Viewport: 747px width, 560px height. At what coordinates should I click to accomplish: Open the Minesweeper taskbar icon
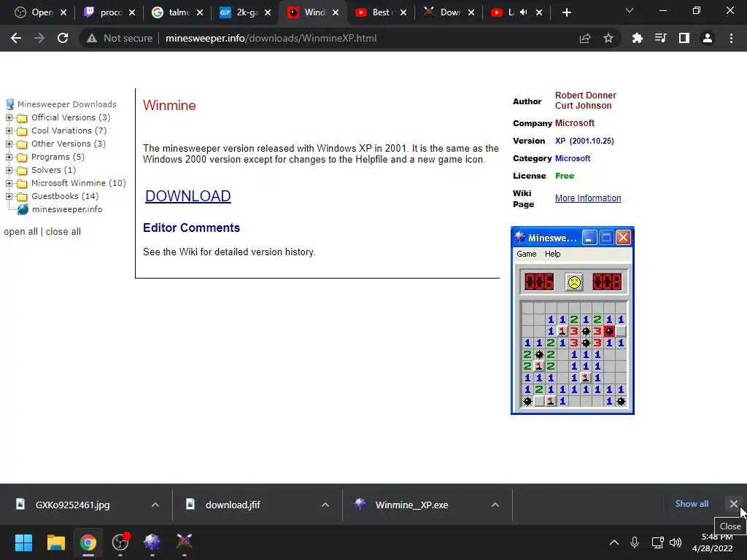pos(152,542)
